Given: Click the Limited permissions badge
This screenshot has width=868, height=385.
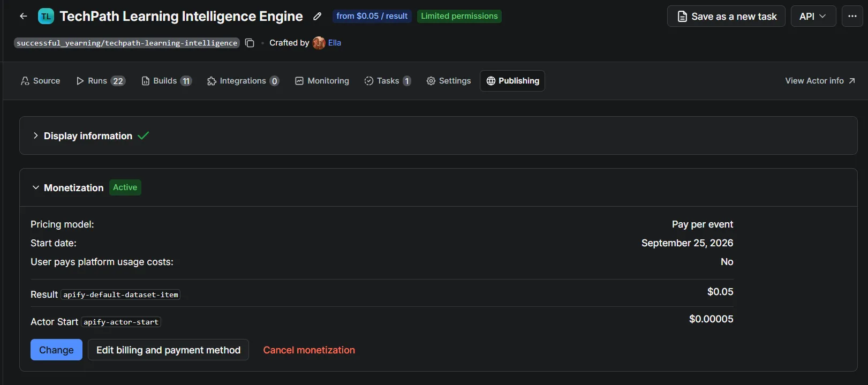Looking at the screenshot, I should (459, 16).
